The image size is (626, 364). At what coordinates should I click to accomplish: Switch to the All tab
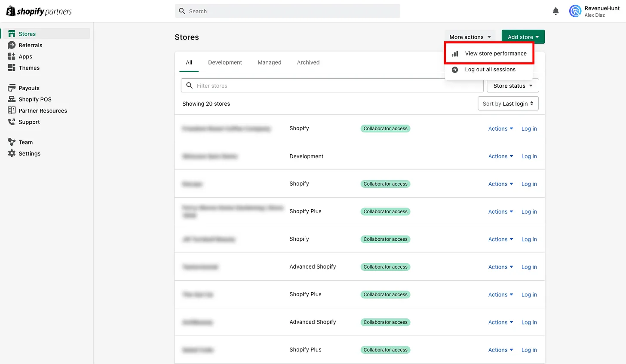[x=189, y=62]
